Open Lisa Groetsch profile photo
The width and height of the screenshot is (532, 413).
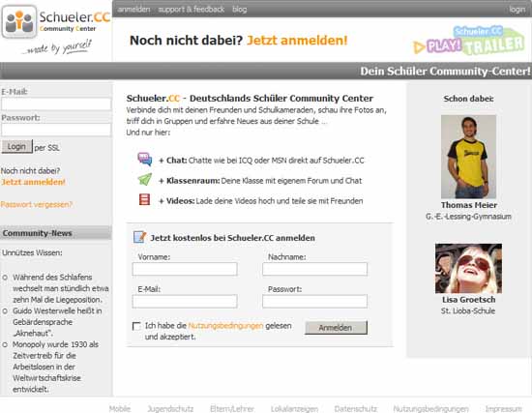468,269
